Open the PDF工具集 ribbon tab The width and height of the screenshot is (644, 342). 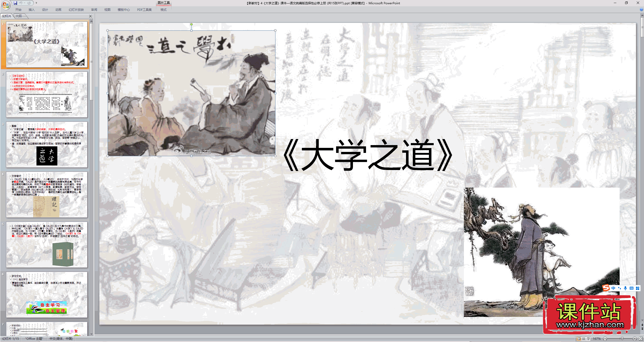(144, 10)
